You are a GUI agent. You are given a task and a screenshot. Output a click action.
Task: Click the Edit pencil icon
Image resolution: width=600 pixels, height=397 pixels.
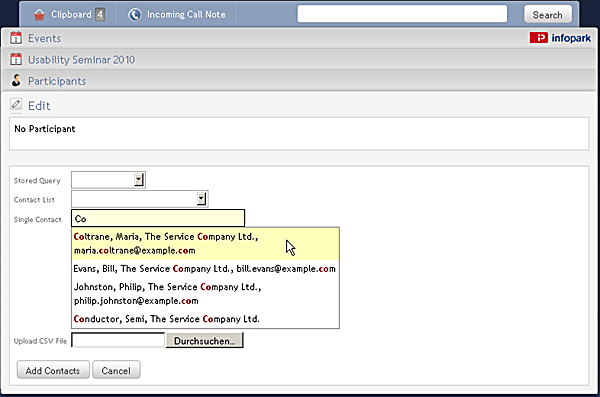click(x=16, y=104)
